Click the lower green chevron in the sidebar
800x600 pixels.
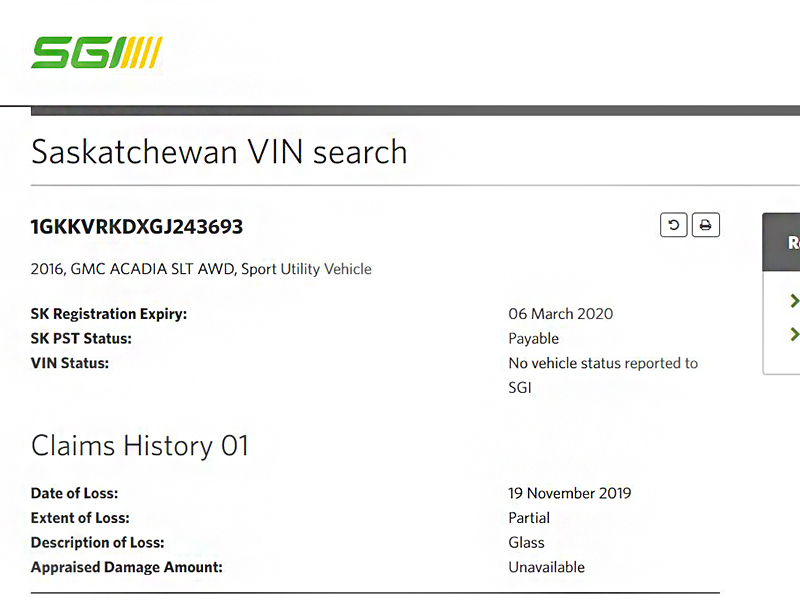tap(794, 334)
